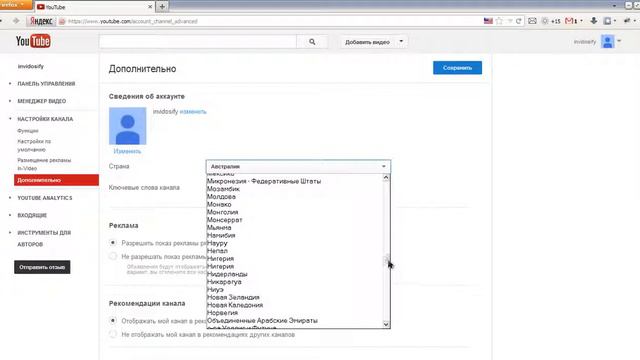Screen dimensions: 640x360
Task: Select Намибия in country list
Action: coord(296,236)
